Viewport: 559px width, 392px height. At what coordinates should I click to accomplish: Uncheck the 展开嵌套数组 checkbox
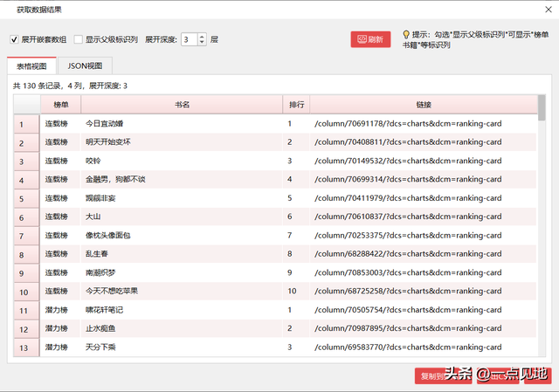(14, 39)
